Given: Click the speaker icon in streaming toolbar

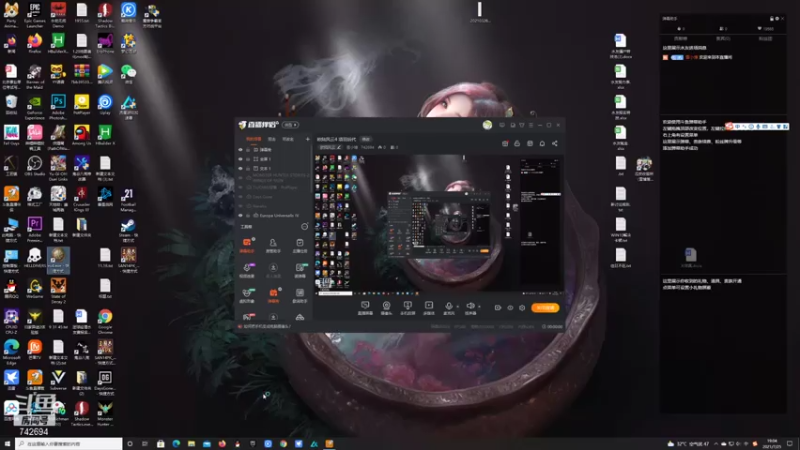Looking at the screenshot, I should coord(470,307).
